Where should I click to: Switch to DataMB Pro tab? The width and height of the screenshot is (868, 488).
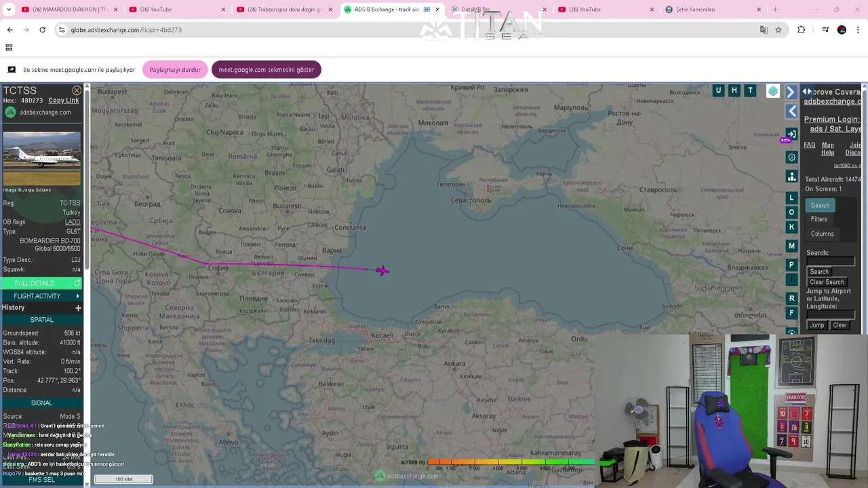tap(498, 9)
